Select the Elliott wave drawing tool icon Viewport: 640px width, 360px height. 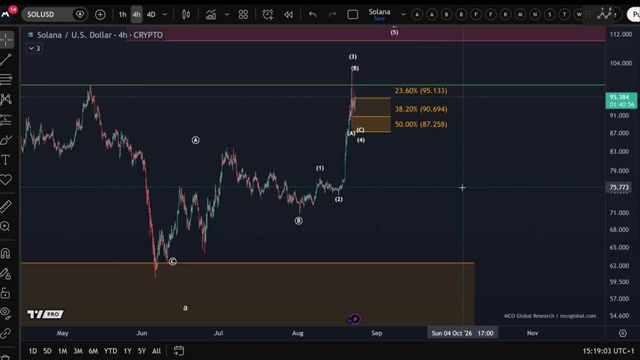point(604,14)
